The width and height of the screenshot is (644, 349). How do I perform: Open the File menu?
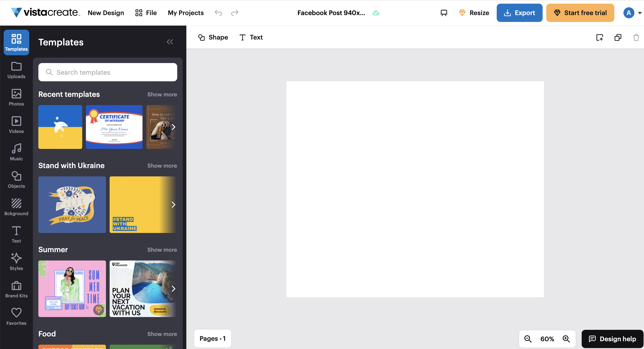146,13
